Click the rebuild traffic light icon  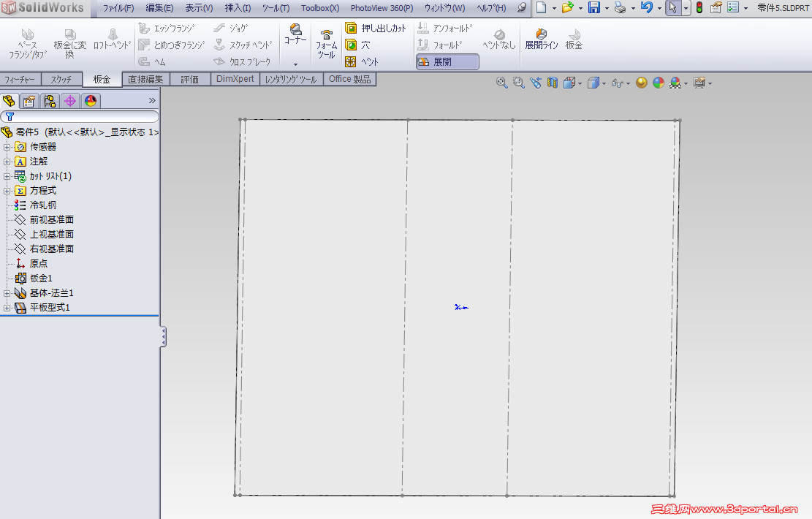pos(699,7)
